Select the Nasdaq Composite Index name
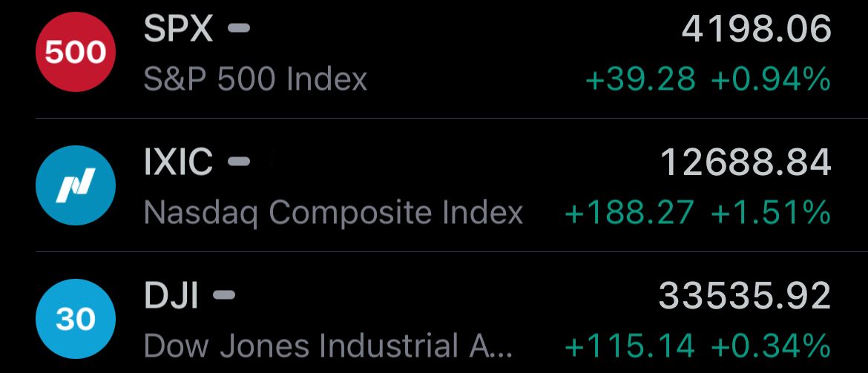 [333, 213]
